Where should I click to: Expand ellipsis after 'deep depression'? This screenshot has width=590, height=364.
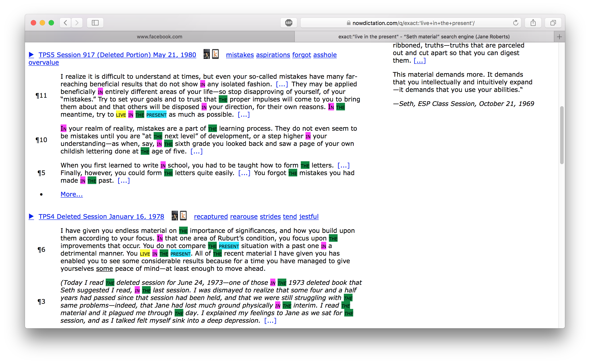click(x=270, y=321)
